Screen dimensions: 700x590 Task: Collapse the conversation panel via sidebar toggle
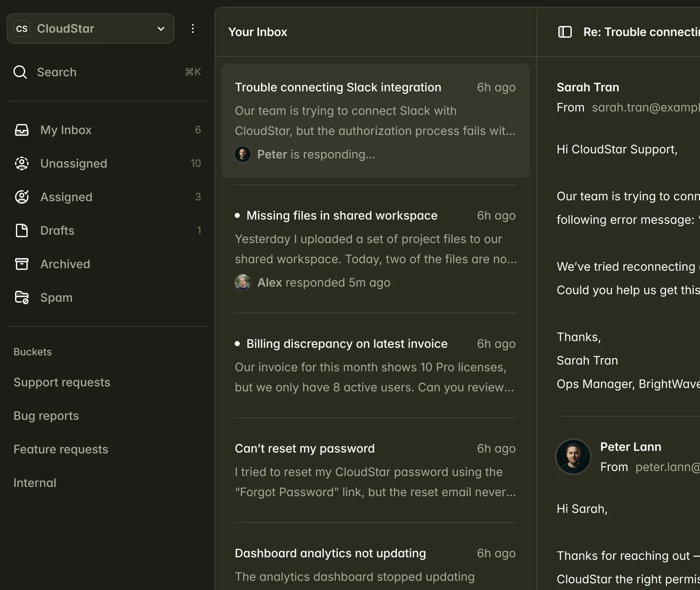point(565,32)
